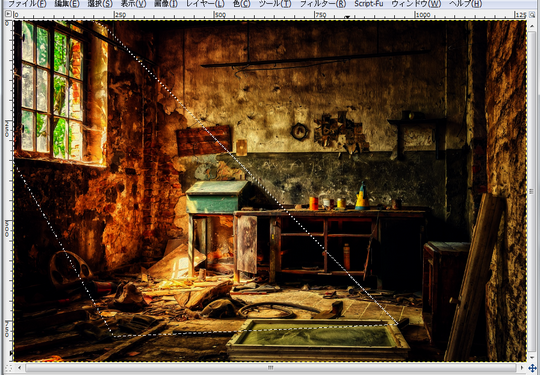
Task: Click the horizontal scrollbar left arrow
Action: [x=19, y=368]
